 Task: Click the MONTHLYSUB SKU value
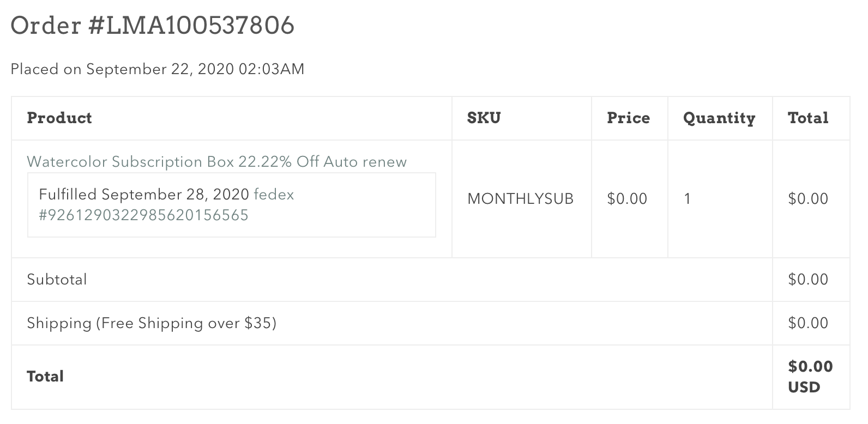coord(520,199)
